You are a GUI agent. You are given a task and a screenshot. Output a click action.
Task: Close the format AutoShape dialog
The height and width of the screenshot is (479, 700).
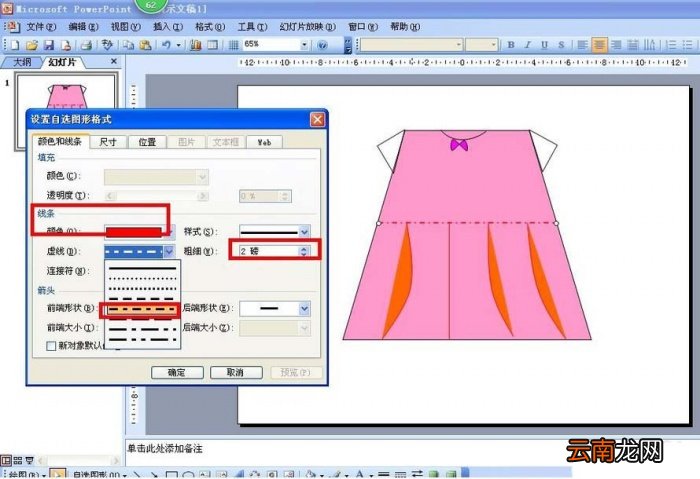pos(317,120)
